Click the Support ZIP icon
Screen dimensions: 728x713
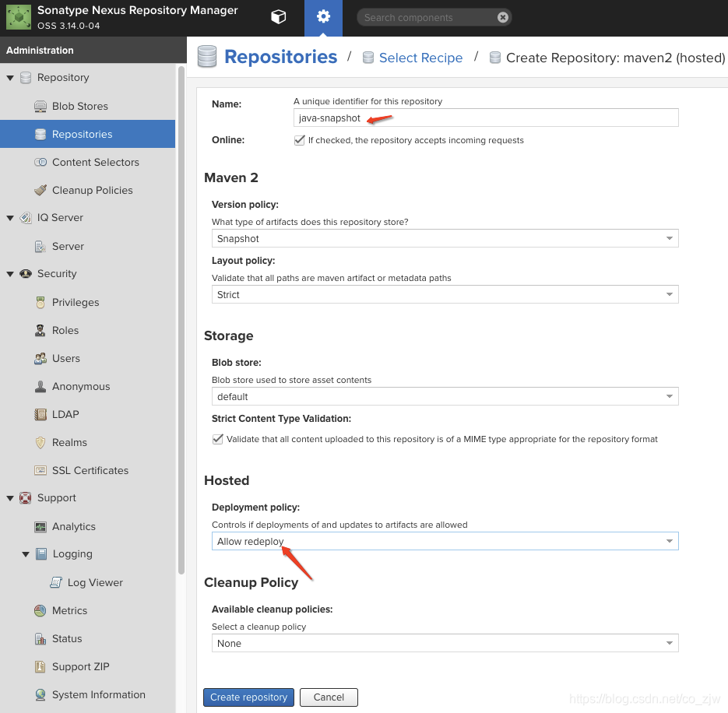pos(40,666)
